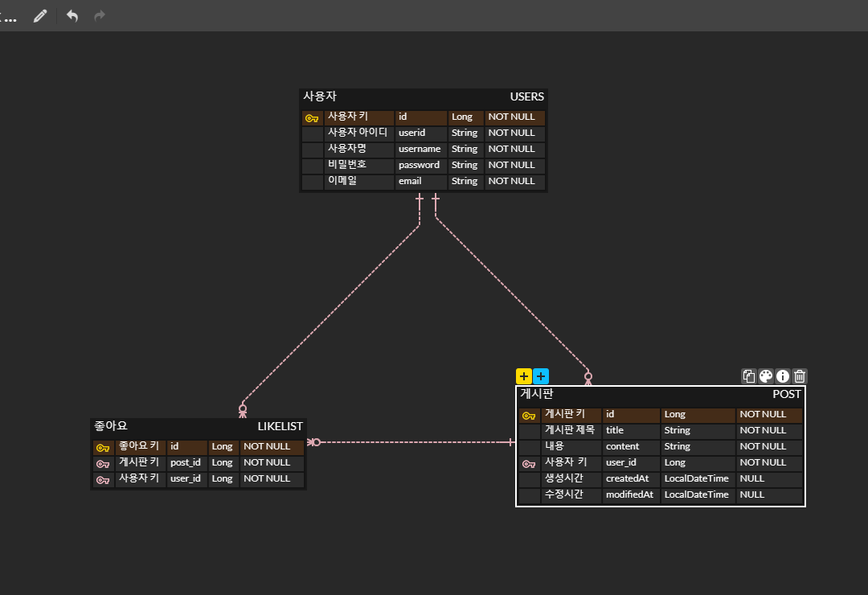Select the USERS table name
This screenshot has height=595, width=868.
[x=527, y=96]
